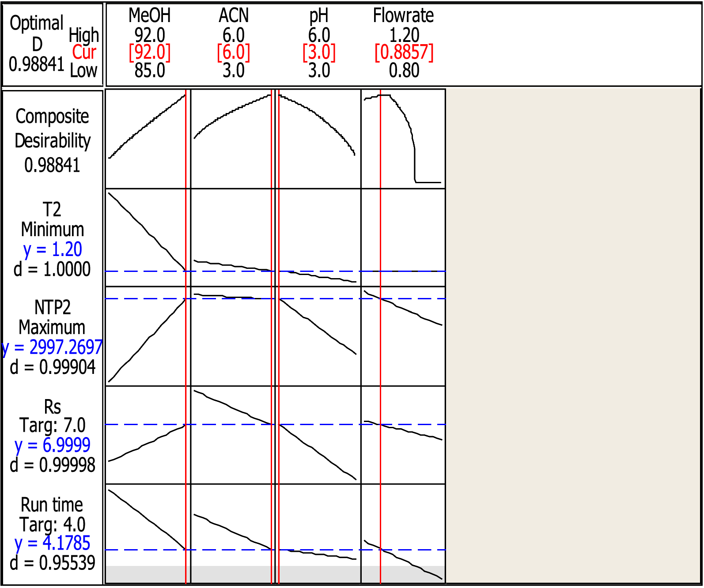Click the red 'Cur' row label
This screenshot has height=588, width=704.
pyautogui.click(x=84, y=53)
